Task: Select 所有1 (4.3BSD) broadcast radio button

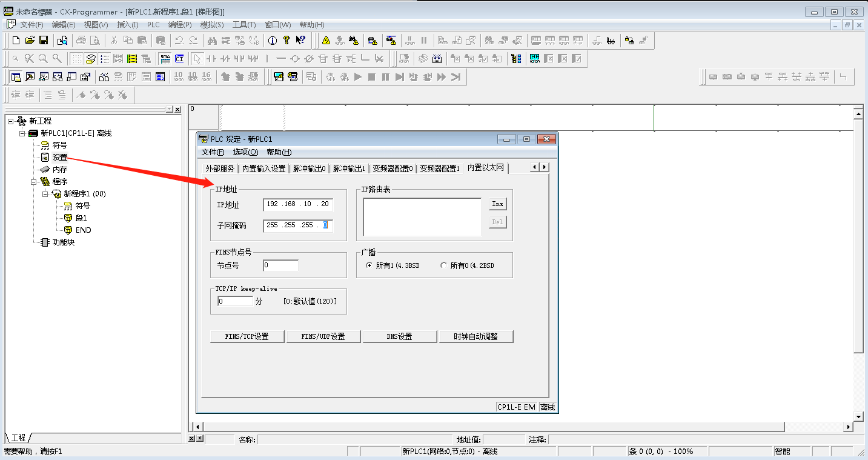Action: pos(369,265)
